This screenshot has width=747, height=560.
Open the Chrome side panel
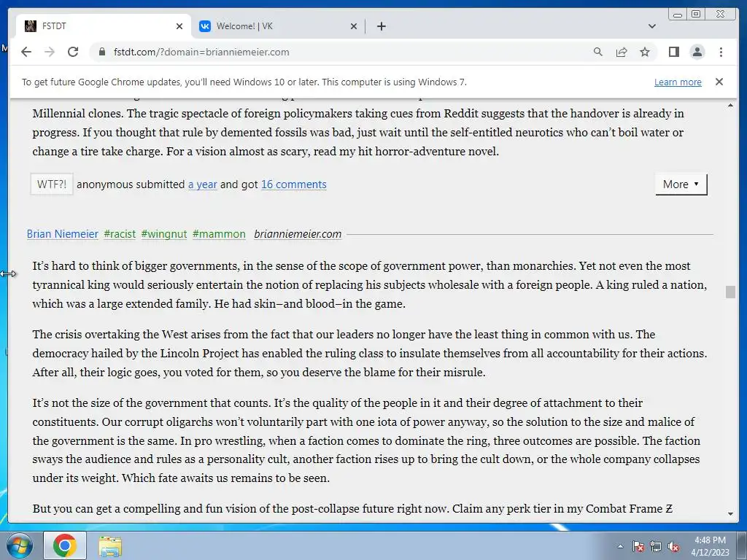tap(673, 52)
